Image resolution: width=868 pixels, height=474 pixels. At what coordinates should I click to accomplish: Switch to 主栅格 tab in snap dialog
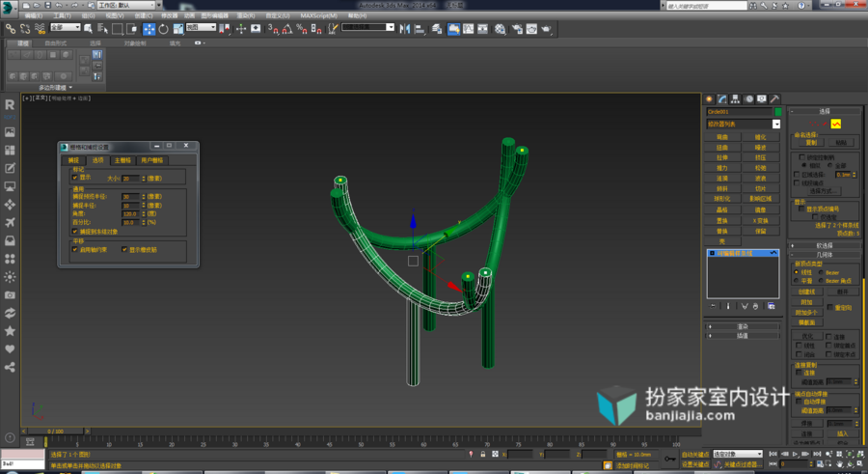pos(122,160)
